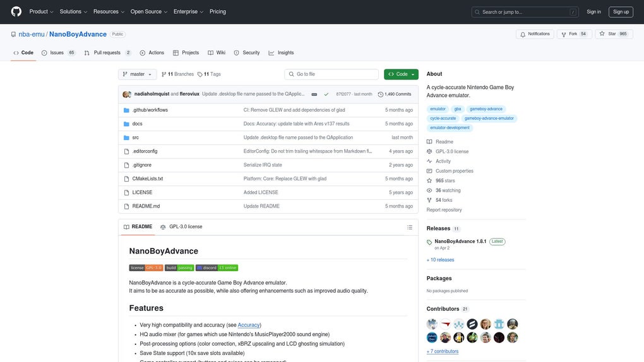The width and height of the screenshot is (644, 362).
Task: Click the GitHub logo icon
Action: (16, 11)
